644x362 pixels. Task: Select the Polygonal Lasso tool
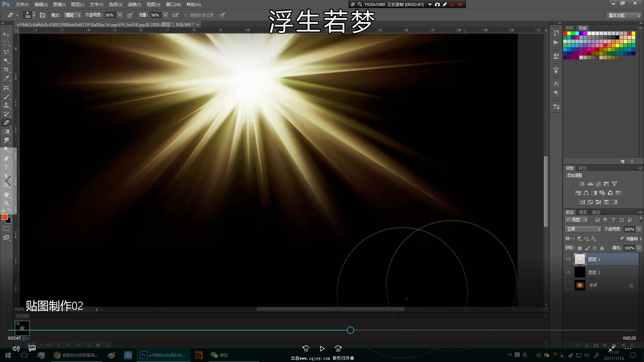click(x=6, y=52)
